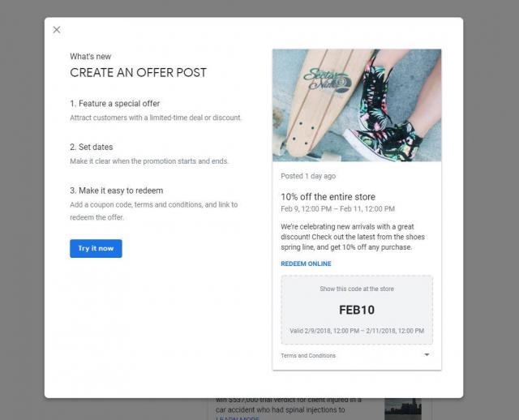Click the background thumbnail behind the dialog
Image resolution: width=519 pixels, height=420 pixels.
(x=403, y=409)
